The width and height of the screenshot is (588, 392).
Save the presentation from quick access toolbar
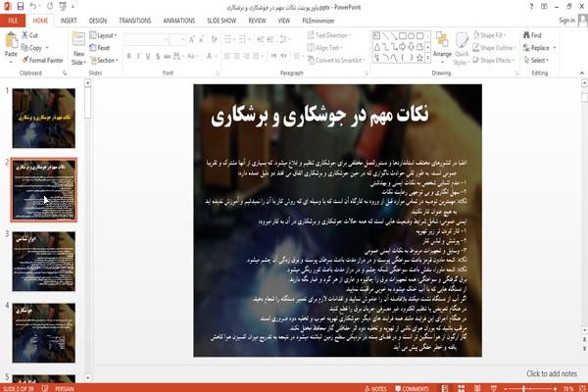21,7
